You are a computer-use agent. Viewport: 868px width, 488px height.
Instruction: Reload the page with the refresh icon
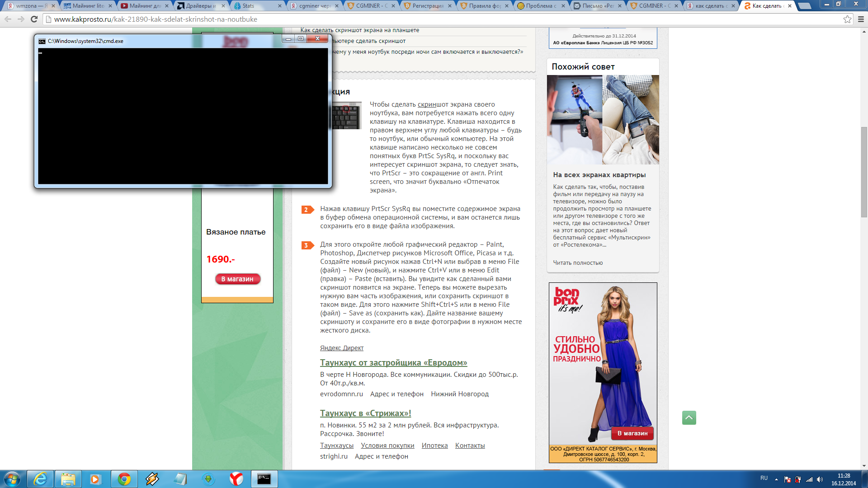(34, 19)
